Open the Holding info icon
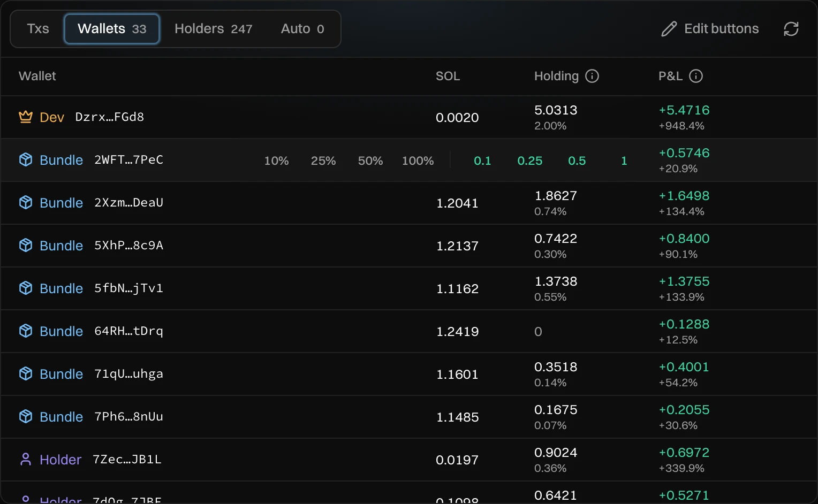The image size is (818, 504). pos(592,76)
